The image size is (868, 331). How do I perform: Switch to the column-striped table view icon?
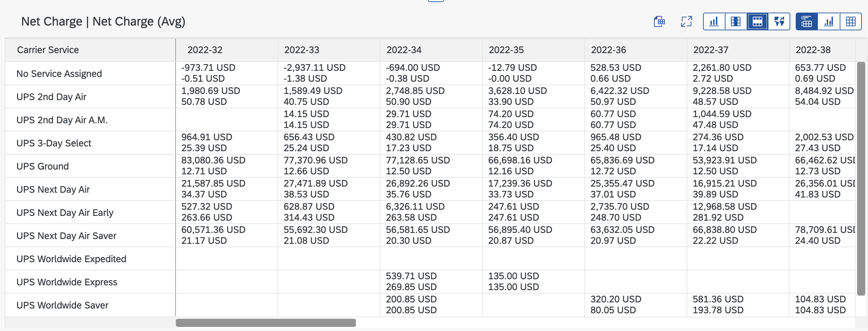[736, 21]
